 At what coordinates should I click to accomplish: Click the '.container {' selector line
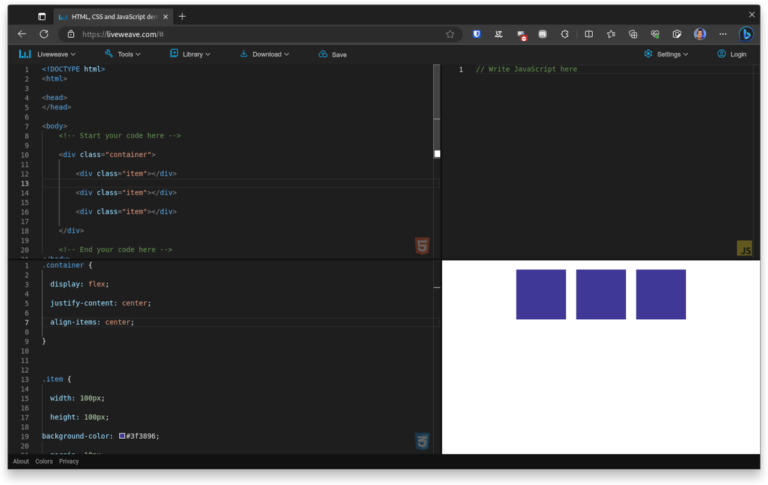(x=67, y=265)
